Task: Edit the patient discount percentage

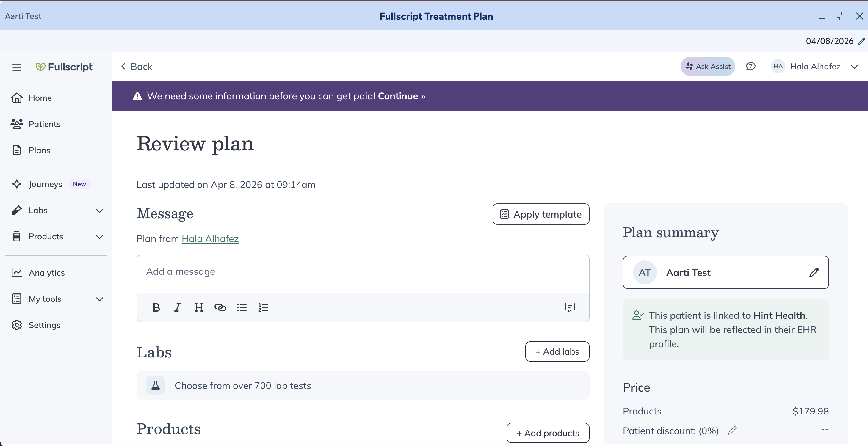Action: (x=732, y=431)
